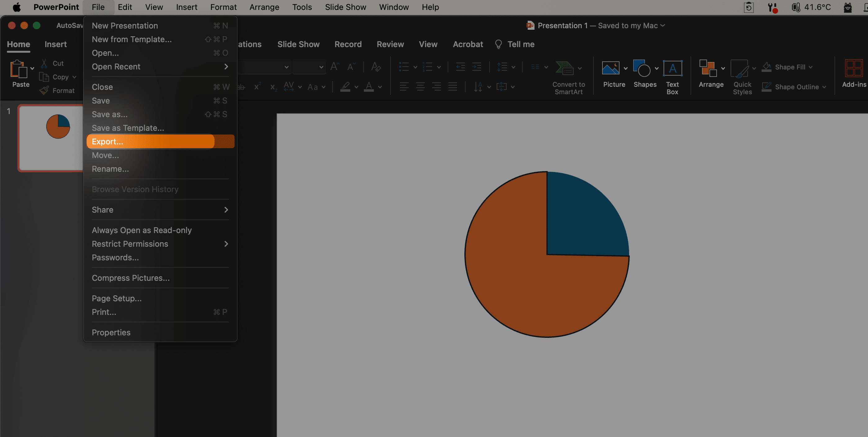Click the Save As menu item
This screenshot has width=868, height=437.
pos(109,114)
